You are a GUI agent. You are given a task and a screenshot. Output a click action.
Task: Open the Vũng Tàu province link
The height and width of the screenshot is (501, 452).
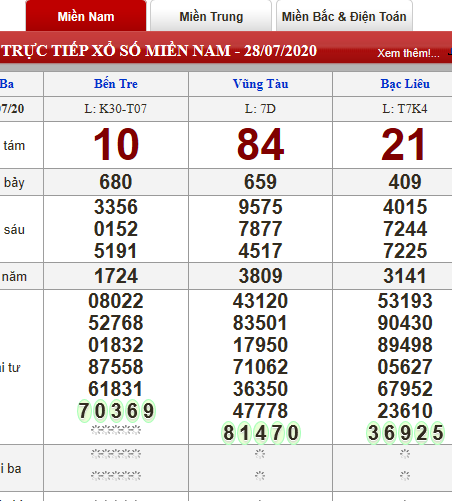pyautogui.click(x=260, y=84)
